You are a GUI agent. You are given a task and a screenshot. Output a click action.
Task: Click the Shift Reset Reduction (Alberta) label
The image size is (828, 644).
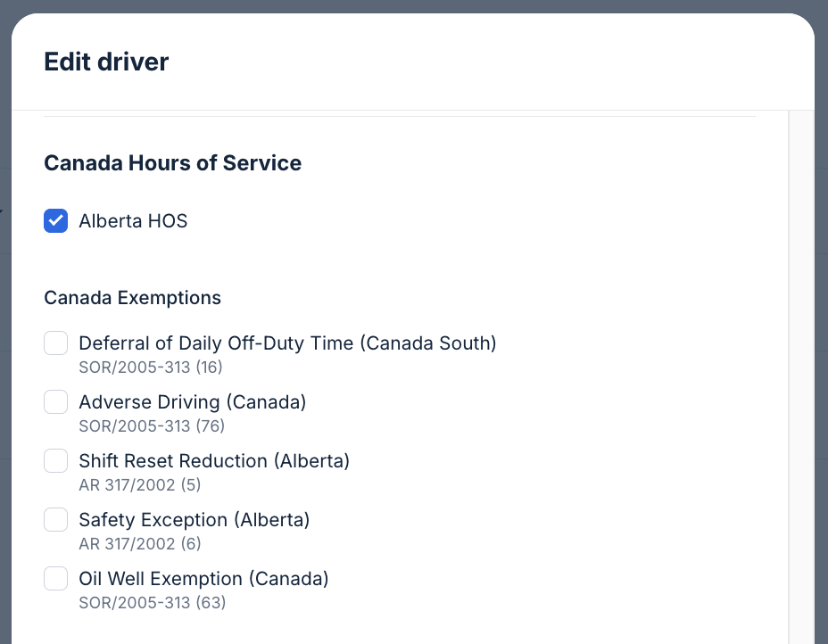(x=214, y=460)
